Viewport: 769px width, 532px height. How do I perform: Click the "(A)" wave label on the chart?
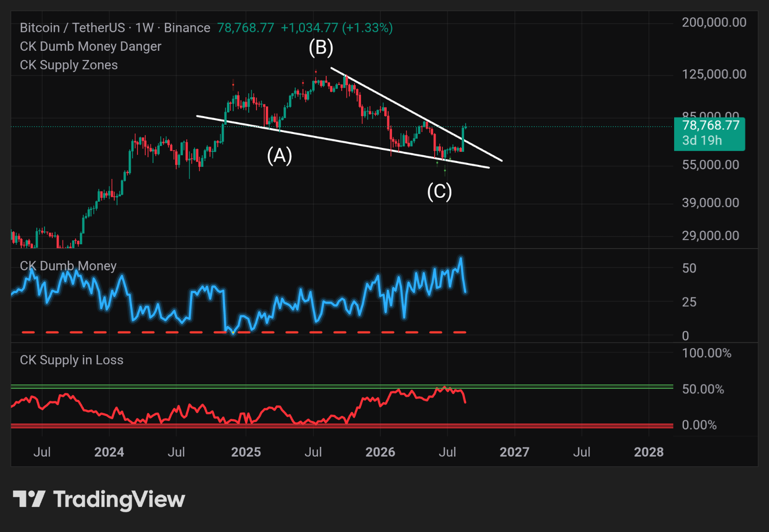click(x=280, y=156)
